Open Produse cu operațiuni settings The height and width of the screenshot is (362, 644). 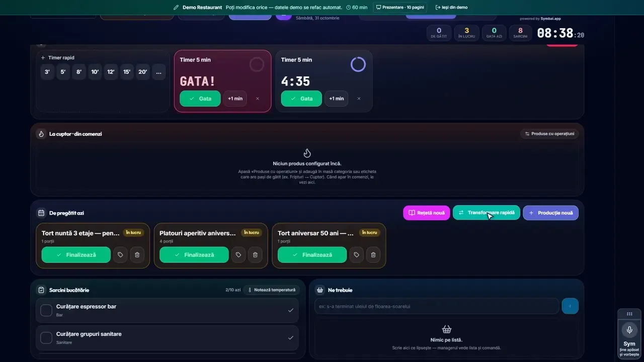click(x=549, y=134)
